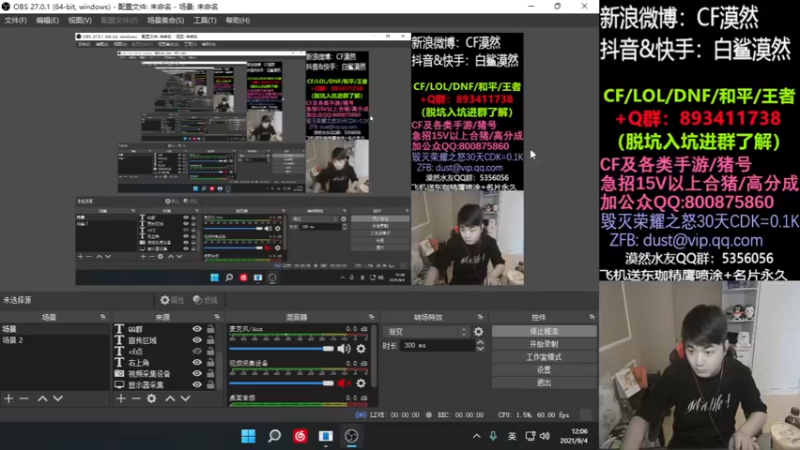800x450 pixels.
Task: Open 麦克风/Aux mixer settings gear
Action: click(x=361, y=349)
